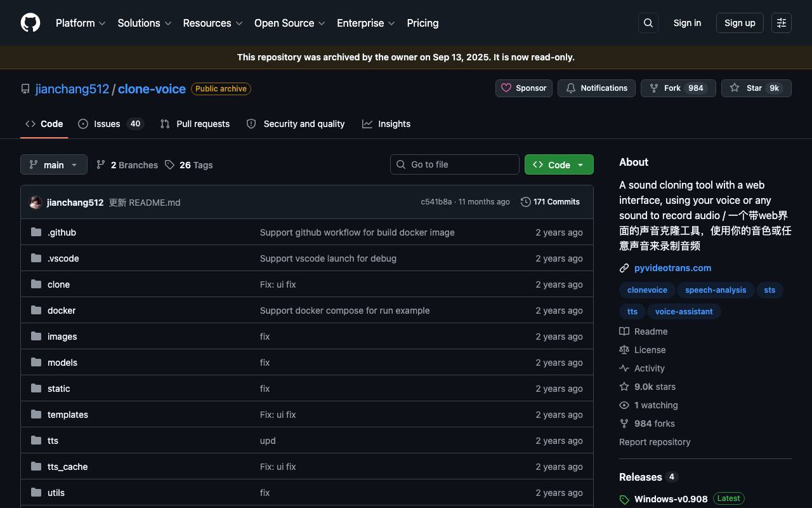Expand the Solutions menu
The image size is (812, 508).
(x=145, y=23)
